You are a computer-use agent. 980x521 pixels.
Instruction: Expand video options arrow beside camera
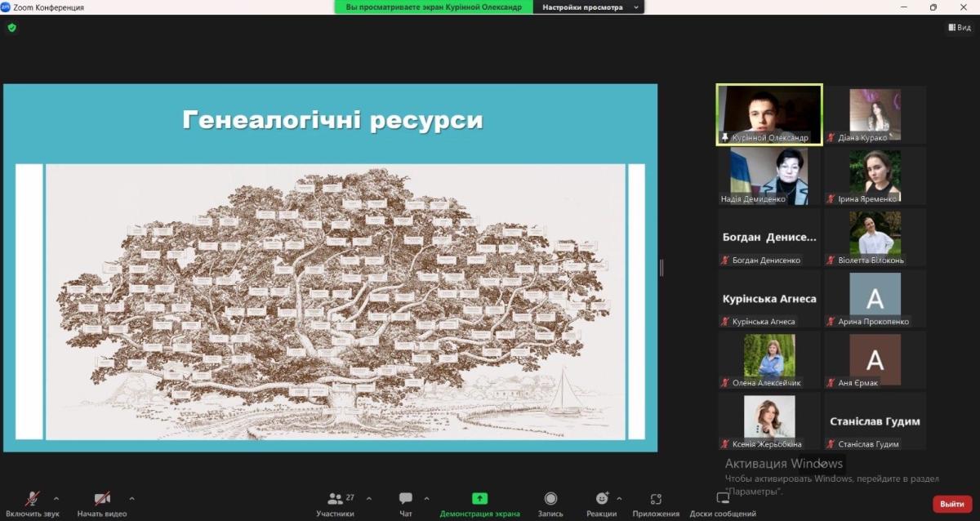pyautogui.click(x=131, y=498)
